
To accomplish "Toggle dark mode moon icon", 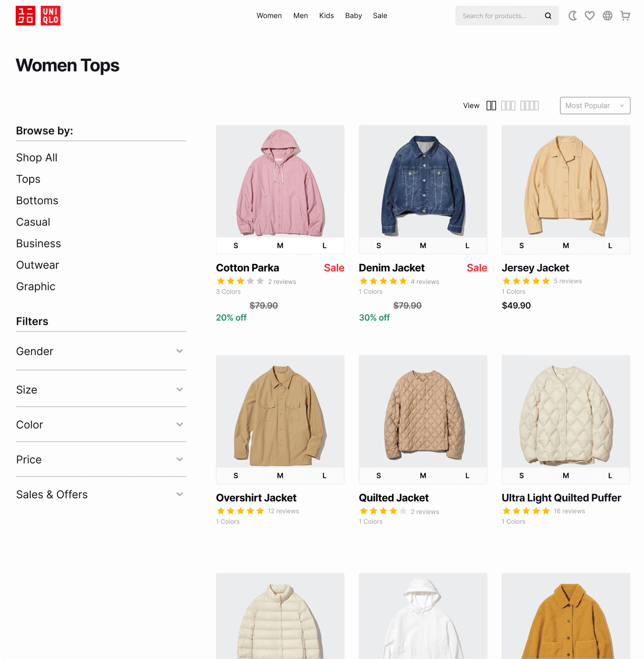I will tap(573, 16).
